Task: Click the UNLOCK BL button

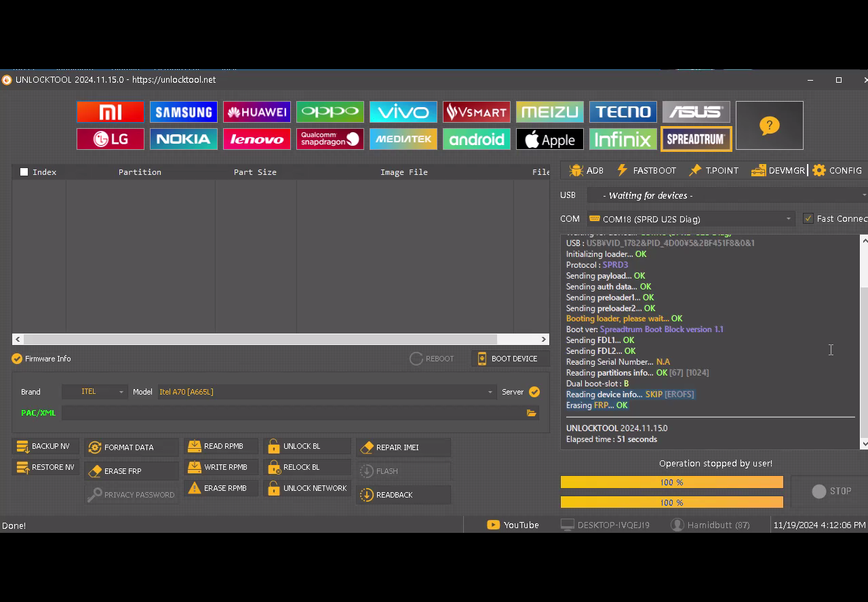Action: pyautogui.click(x=307, y=447)
